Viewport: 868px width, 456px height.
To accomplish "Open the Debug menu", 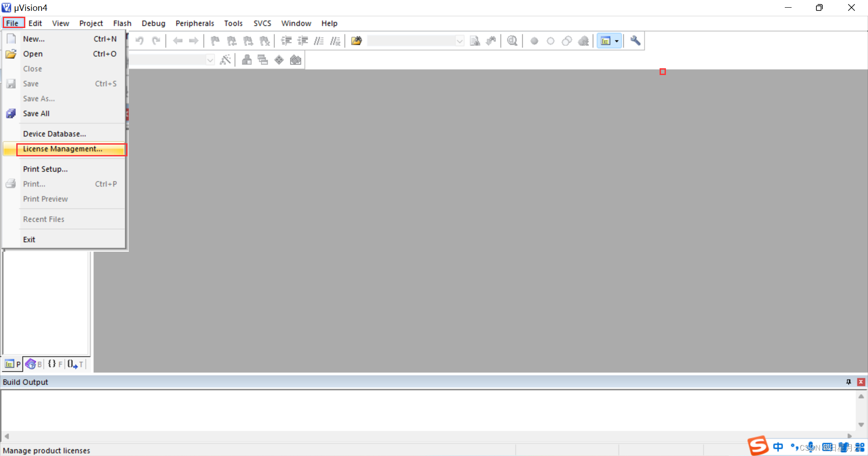I will click(153, 23).
